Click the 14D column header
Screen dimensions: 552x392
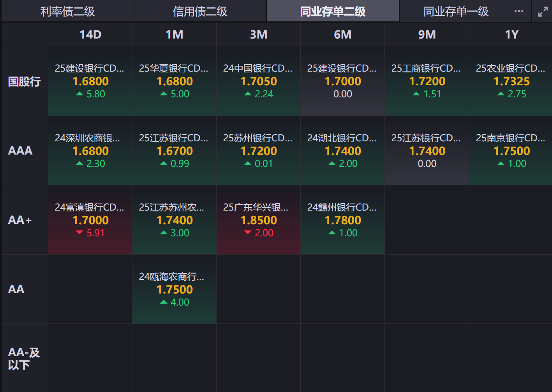tap(90, 35)
